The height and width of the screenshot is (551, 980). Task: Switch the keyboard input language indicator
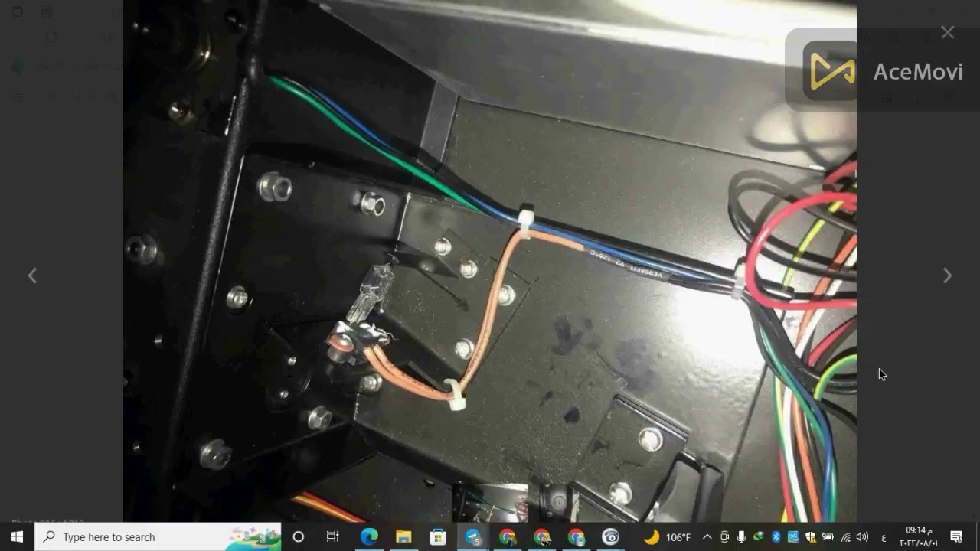click(884, 537)
